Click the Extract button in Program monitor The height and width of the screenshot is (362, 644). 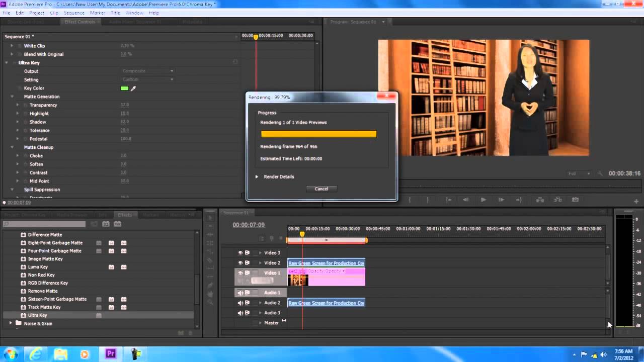(557, 200)
